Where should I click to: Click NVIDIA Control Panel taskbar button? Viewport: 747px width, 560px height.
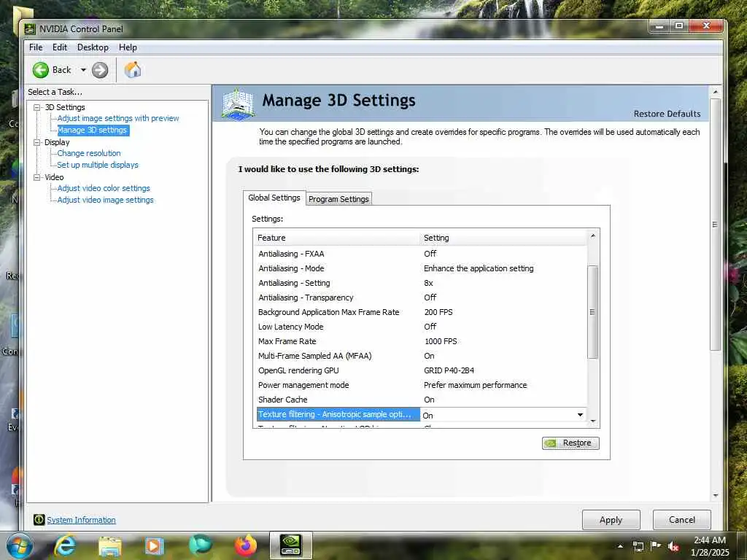click(x=290, y=545)
